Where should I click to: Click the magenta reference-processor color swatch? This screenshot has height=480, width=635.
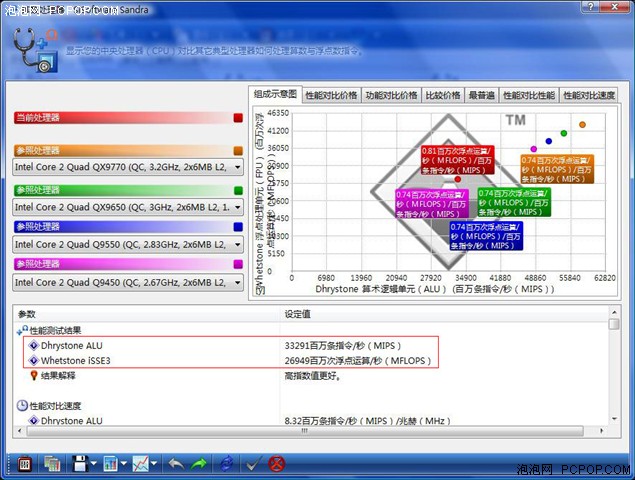coord(238,264)
